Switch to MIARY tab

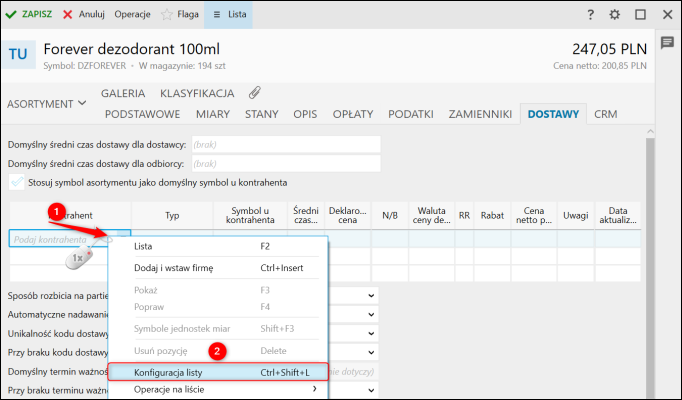point(213,114)
